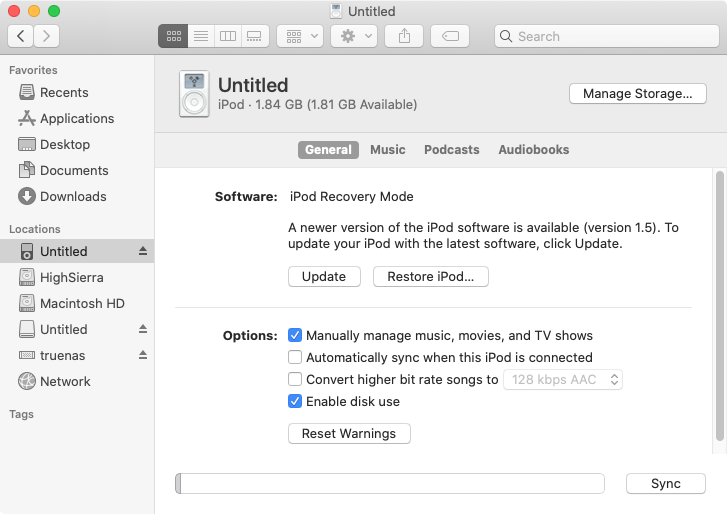Eject the truenas share

coord(143,355)
